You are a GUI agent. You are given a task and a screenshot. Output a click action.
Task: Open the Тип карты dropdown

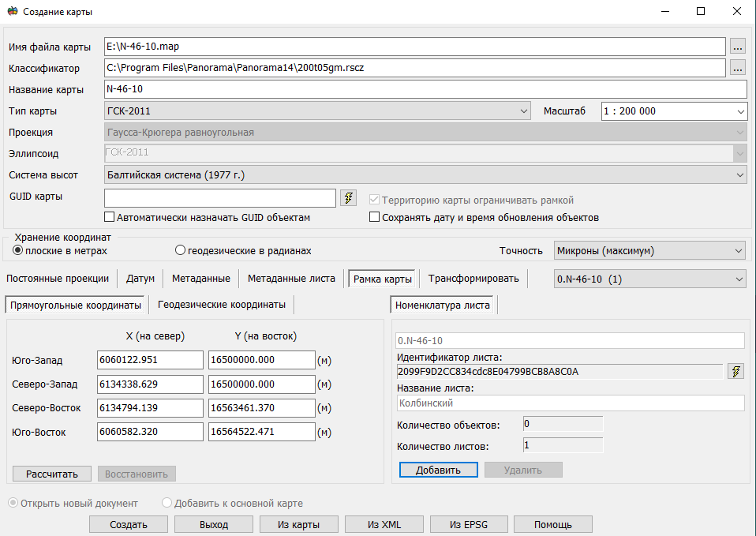pyautogui.click(x=317, y=111)
